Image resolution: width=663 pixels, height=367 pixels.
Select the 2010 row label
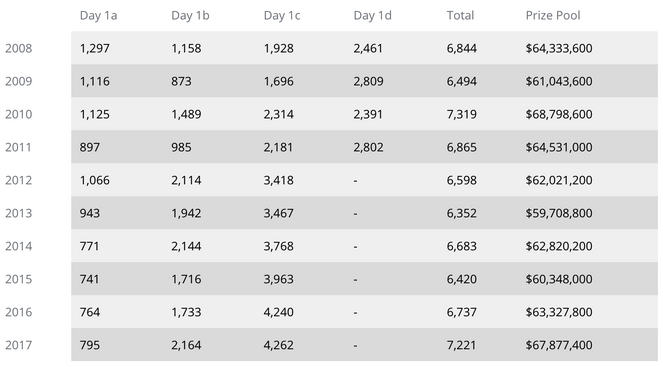[19, 114]
